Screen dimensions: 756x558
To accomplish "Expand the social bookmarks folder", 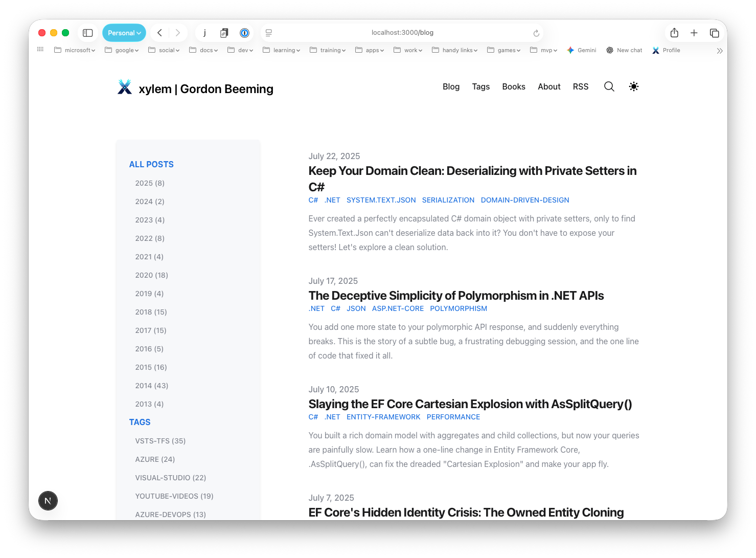I will 164,50.
